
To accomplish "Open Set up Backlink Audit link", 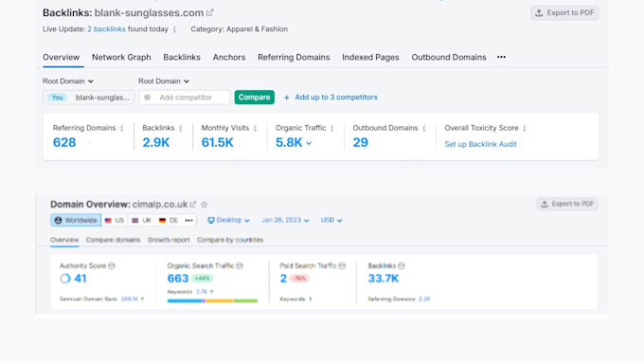I will click(x=480, y=144).
